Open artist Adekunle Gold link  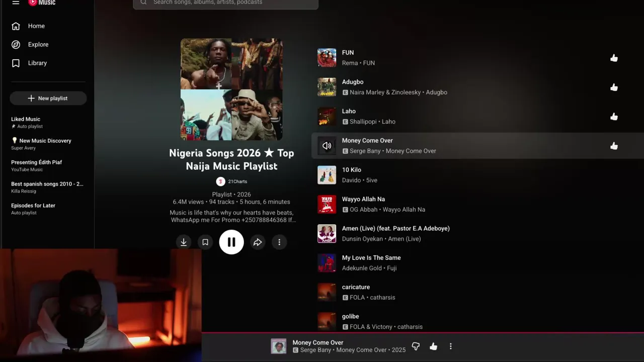coord(362,268)
